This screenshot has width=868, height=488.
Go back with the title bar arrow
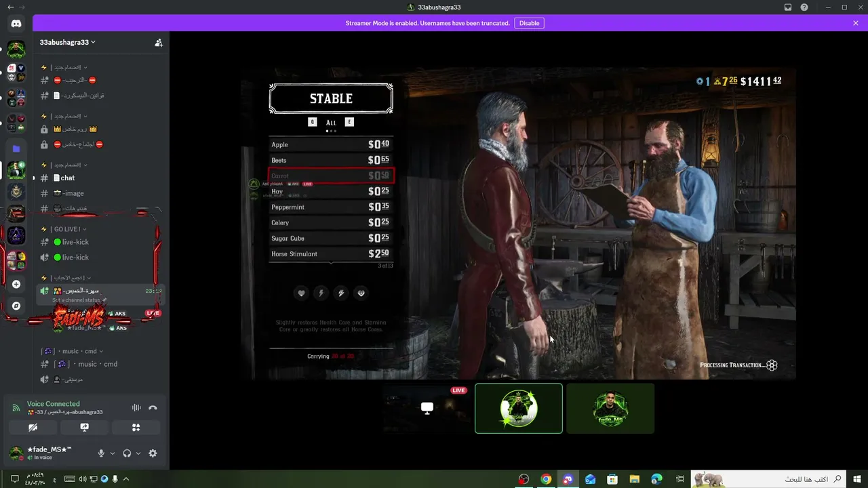[x=9, y=7]
